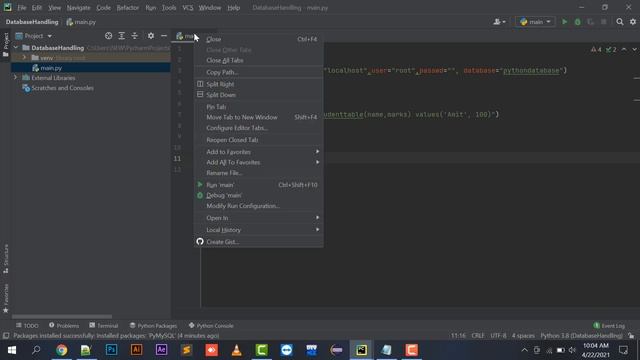The width and height of the screenshot is (640, 360).
Task: Open Illustrator from the taskbar
Action: [x=136, y=350]
